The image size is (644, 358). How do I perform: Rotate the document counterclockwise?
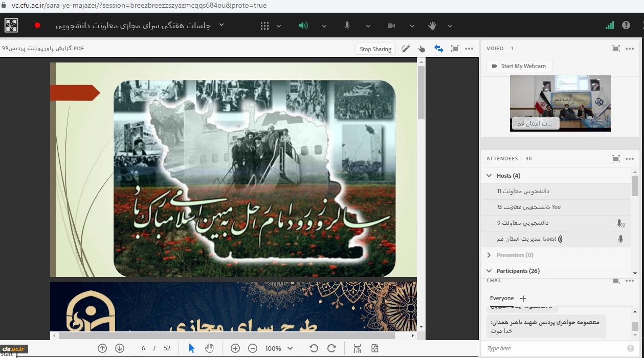[x=314, y=348]
